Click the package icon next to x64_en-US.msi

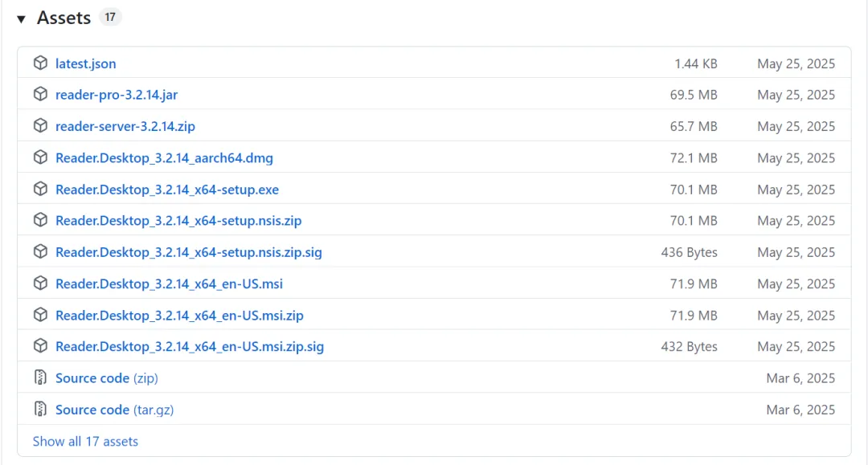[x=40, y=283]
